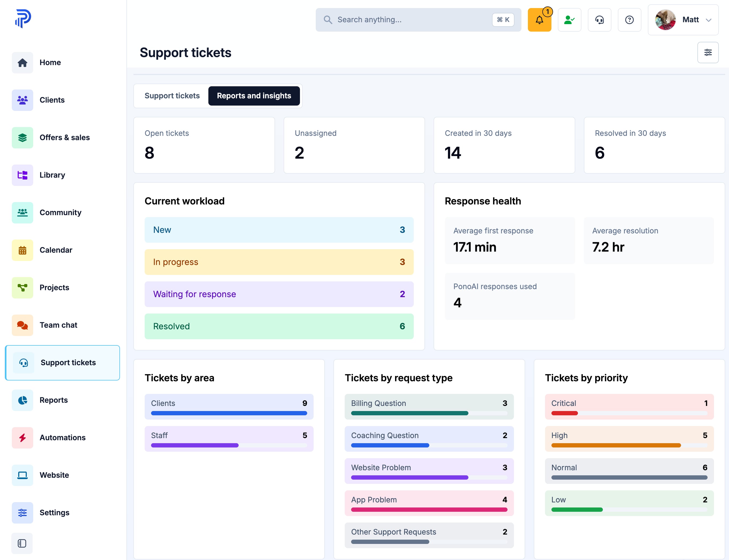Open page filter settings beside Support tickets title
The image size is (729, 560).
click(708, 52)
